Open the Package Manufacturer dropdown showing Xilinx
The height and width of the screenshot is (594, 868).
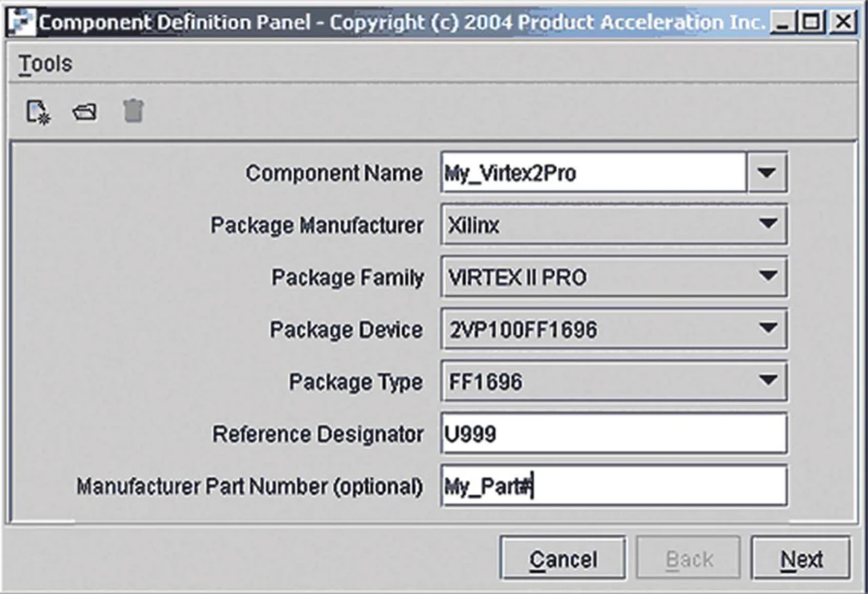(x=767, y=224)
